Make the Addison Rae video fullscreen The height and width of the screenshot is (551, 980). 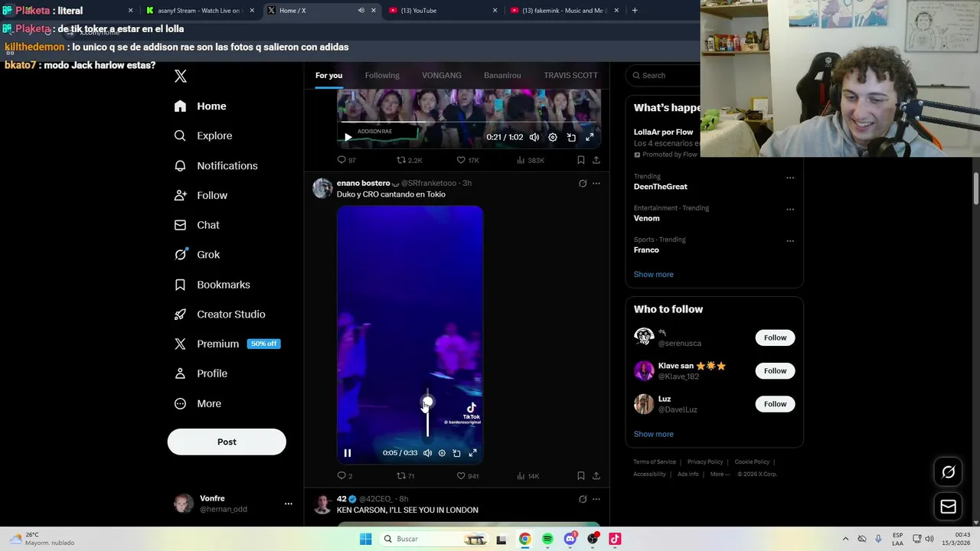click(590, 138)
